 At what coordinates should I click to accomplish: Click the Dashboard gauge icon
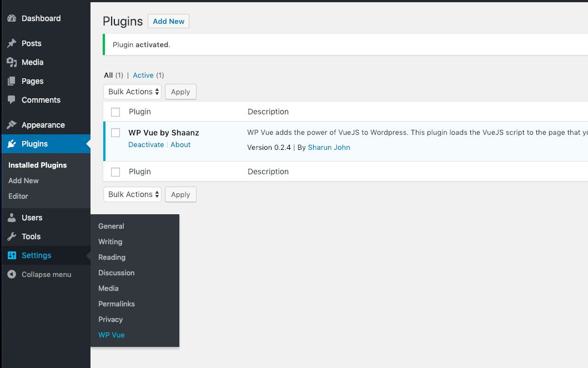point(12,18)
